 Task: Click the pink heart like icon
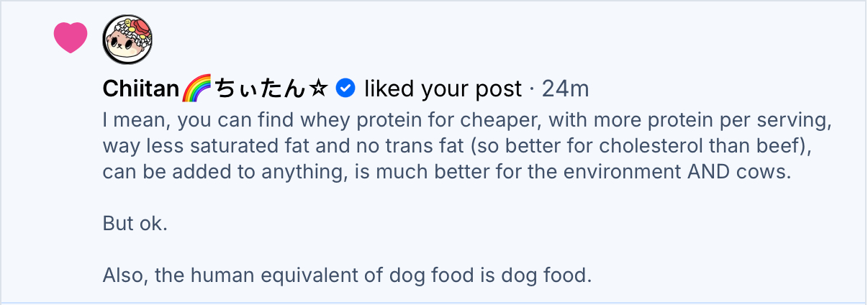pyautogui.click(x=71, y=37)
